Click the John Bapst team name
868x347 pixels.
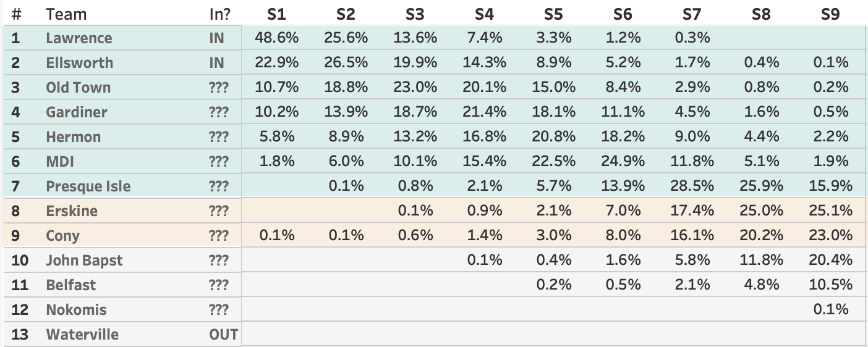pos(84,261)
